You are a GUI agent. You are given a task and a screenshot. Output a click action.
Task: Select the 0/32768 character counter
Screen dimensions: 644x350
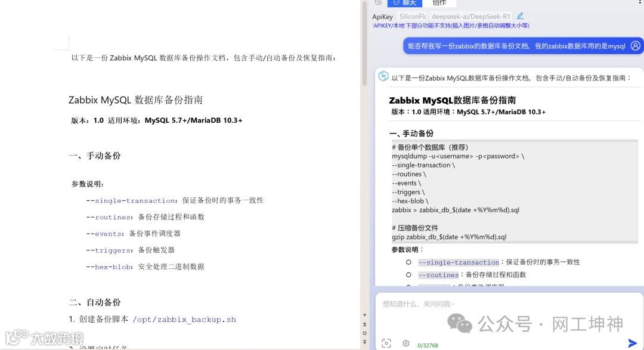[x=428, y=345]
